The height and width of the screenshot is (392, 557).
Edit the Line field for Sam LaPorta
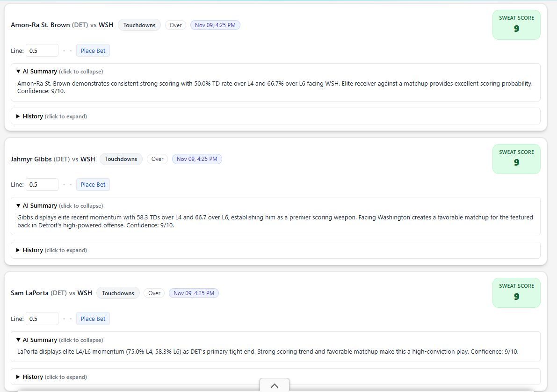(42, 319)
